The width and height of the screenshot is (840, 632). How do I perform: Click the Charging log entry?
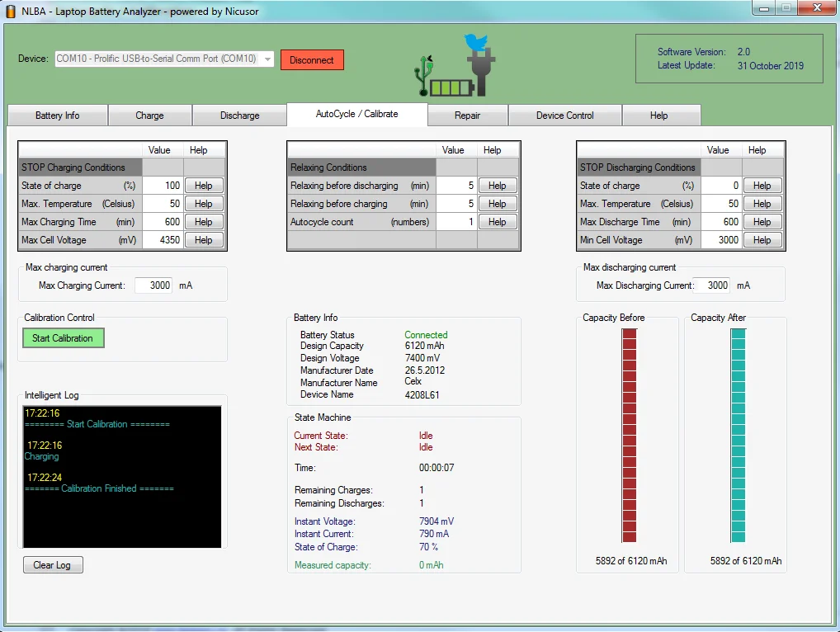[42, 456]
